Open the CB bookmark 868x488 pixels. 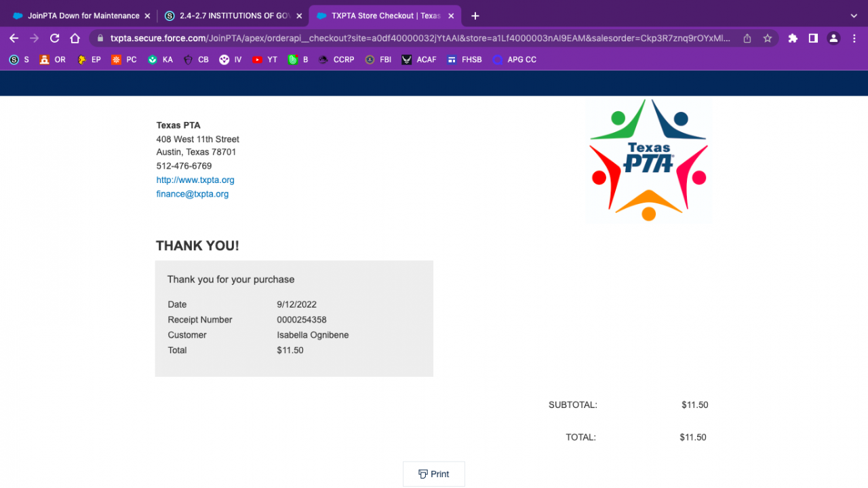click(196, 60)
